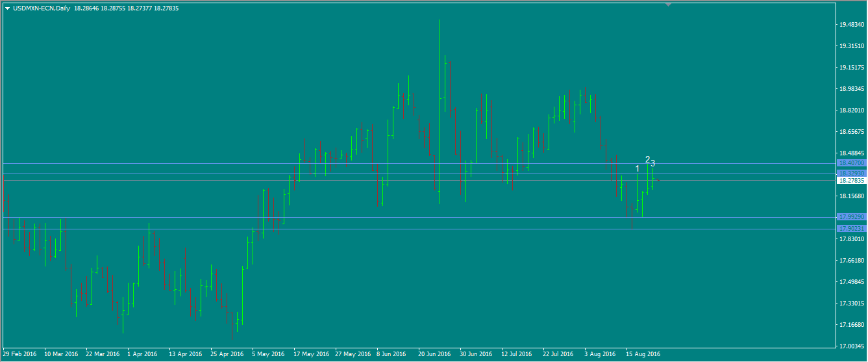Click the 18.48845 price scale label
The width and height of the screenshot is (868, 362).
tap(851, 153)
